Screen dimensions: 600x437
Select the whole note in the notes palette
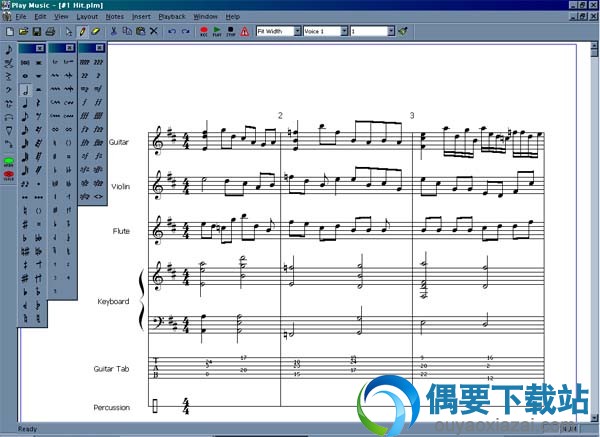(25, 76)
